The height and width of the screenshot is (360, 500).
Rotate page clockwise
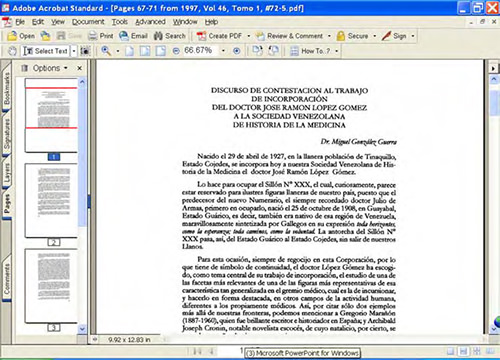click(257, 51)
